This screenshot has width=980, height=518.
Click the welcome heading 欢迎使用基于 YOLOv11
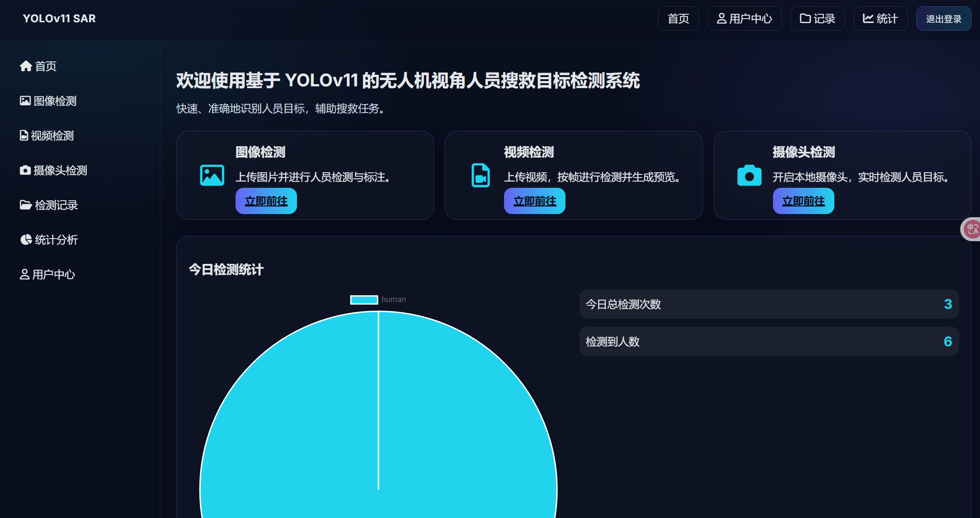click(x=408, y=81)
